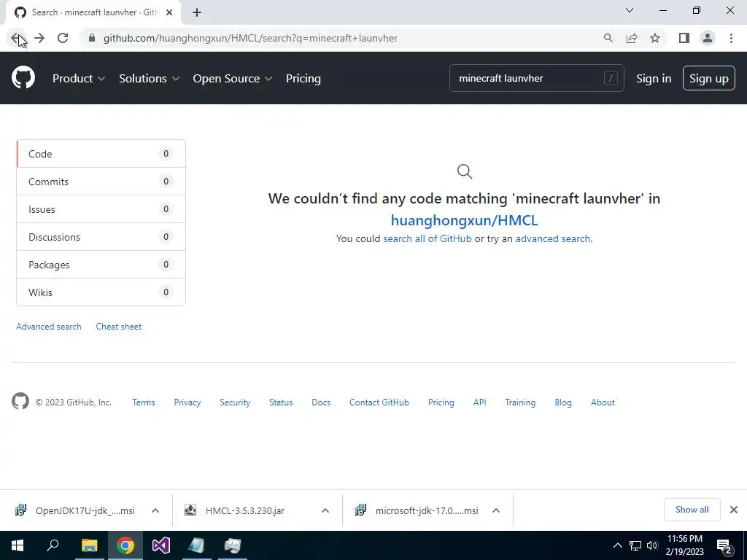Focus the 'minecraft launvher' search box

[x=536, y=78]
